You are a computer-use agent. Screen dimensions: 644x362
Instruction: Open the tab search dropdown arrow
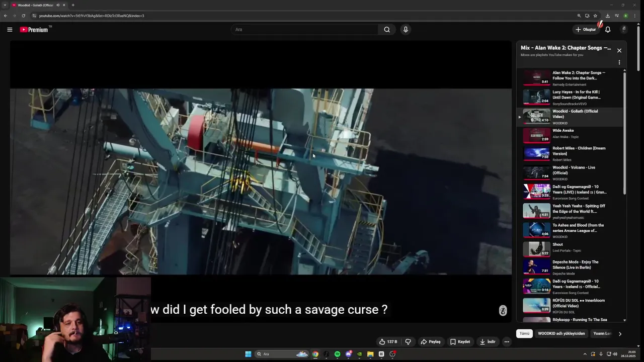[5, 5]
